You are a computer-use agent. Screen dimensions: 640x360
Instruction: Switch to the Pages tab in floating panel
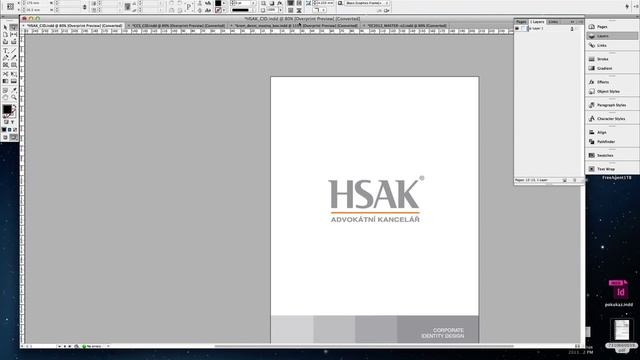click(x=521, y=22)
